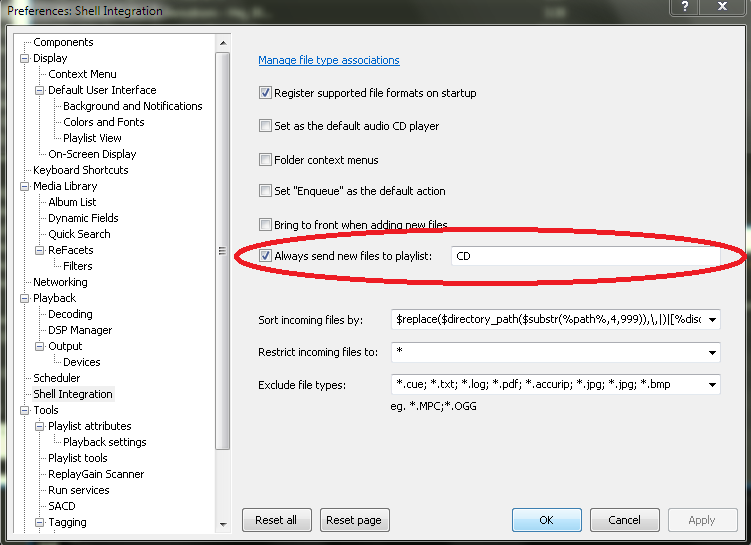
Task: Collapse the Tools tree node
Action: (x=24, y=410)
